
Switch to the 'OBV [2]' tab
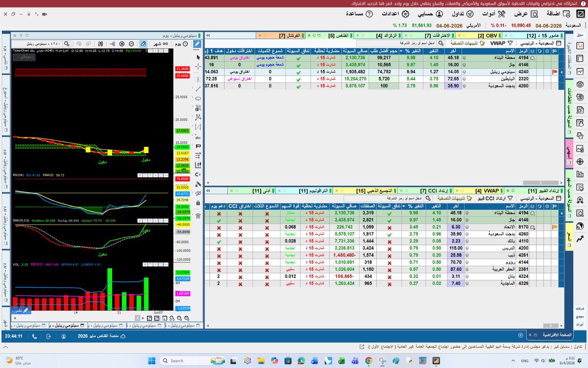pyautogui.click(x=478, y=35)
